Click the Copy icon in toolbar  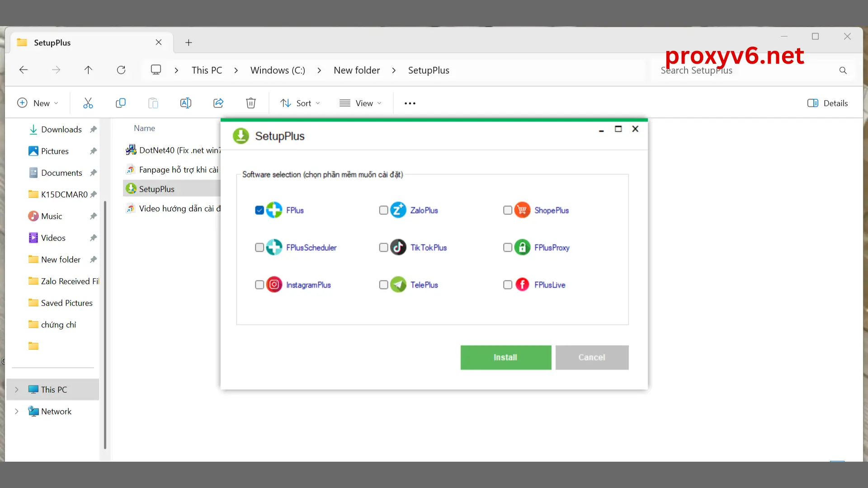(121, 103)
